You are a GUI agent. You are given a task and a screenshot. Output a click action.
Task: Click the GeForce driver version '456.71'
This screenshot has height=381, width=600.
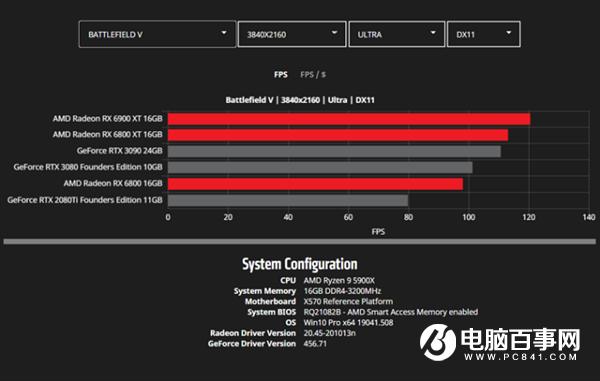point(315,344)
